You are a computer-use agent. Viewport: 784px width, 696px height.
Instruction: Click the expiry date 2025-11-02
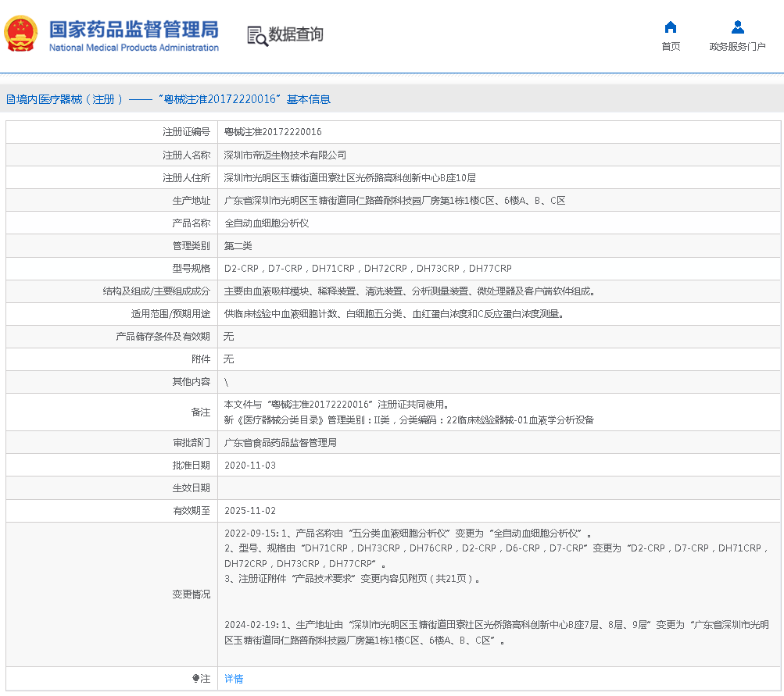pyautogui.click(x=249, y=510)
